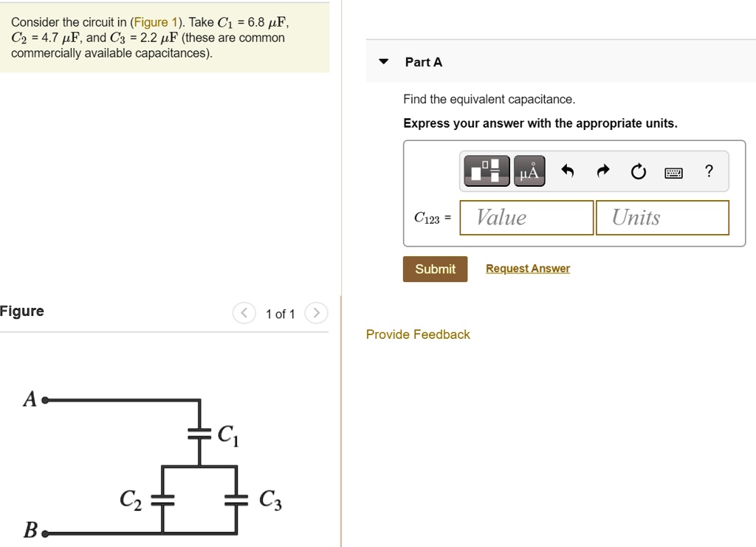Image resolution: width=756 pixels, height=547 pixels.
Task: Open the Provide Feedback link
Action: pos(418,334)
